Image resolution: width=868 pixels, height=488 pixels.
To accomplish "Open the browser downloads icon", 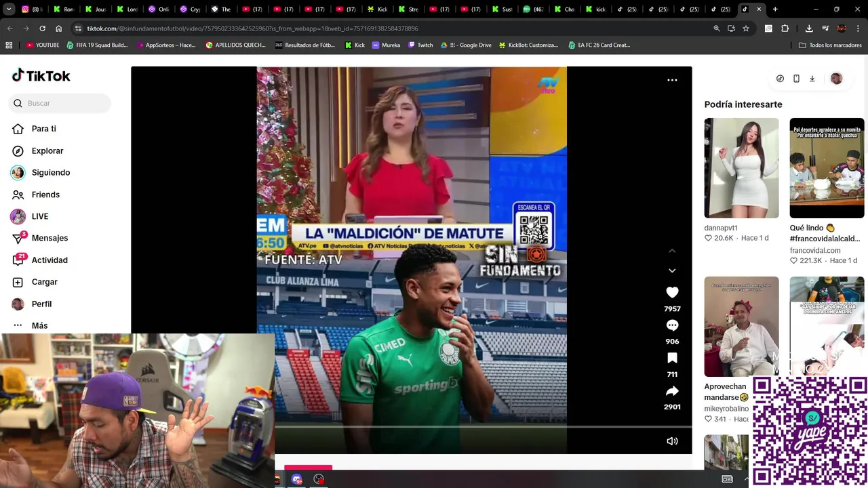I will click(x=809, y=28).
